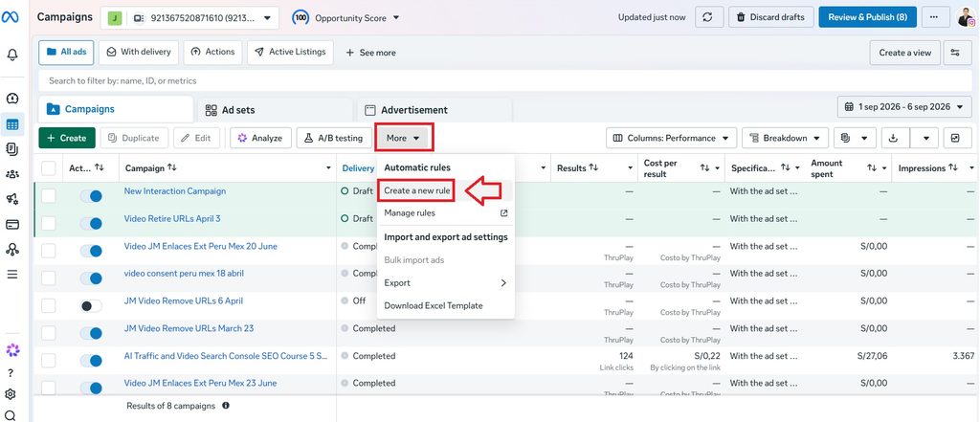The width and height of the screenshot is (980, 422).
Task: Open the date range 1 sep 2026 - 6 sep 2026 picker
Action: [x=904, y=107]
